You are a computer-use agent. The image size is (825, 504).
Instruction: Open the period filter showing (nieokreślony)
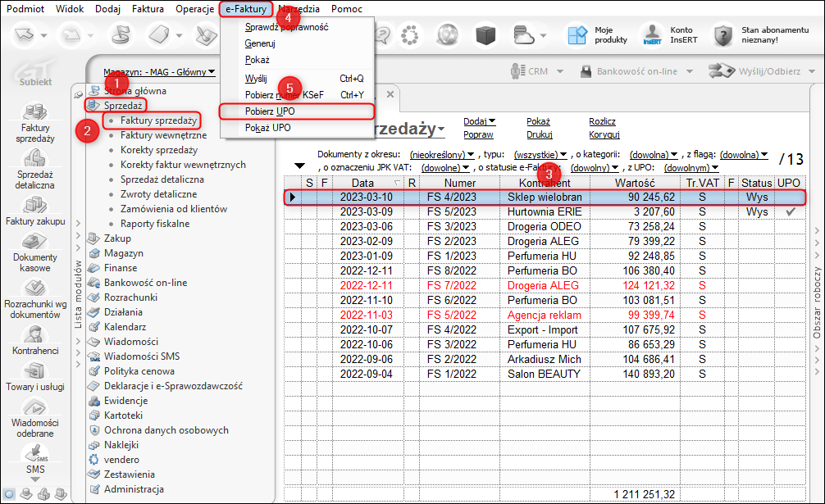tap(442, 155)
